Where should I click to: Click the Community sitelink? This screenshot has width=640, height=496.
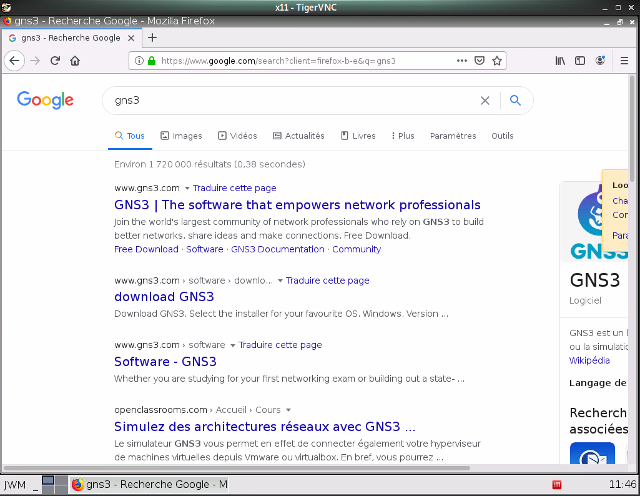[356, 249]
